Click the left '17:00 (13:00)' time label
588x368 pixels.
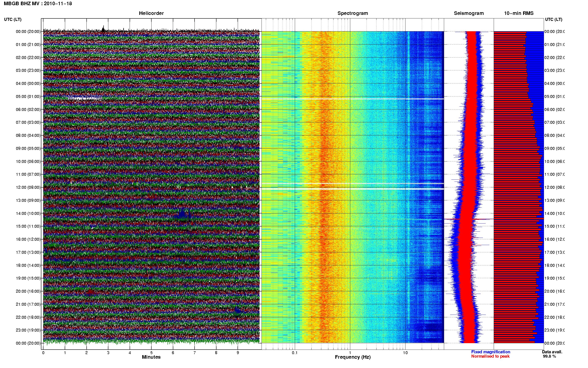click(x=28, y=252)
